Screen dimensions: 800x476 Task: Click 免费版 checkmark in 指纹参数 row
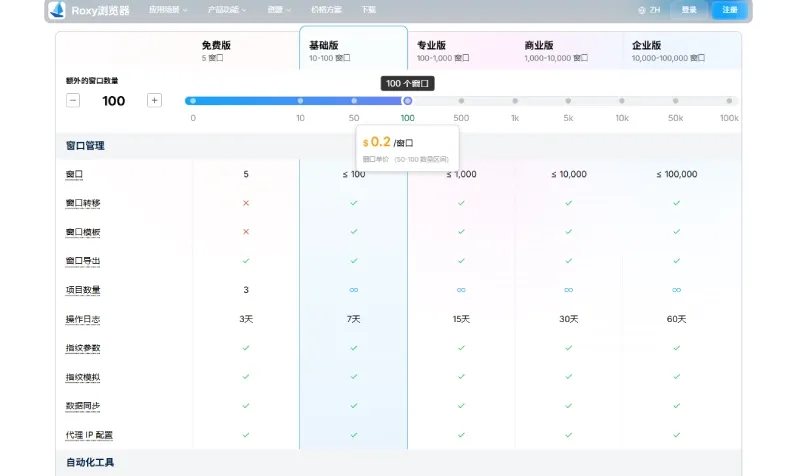tap(246, 348)
